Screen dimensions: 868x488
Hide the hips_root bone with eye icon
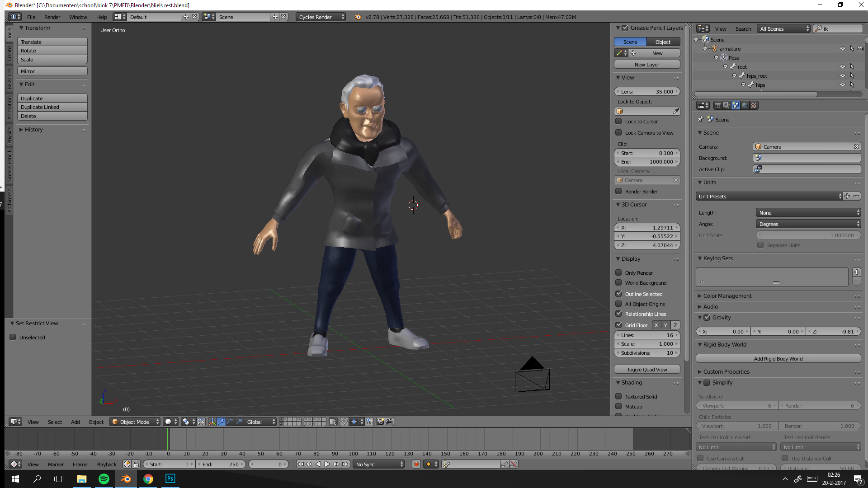point(843,75)
